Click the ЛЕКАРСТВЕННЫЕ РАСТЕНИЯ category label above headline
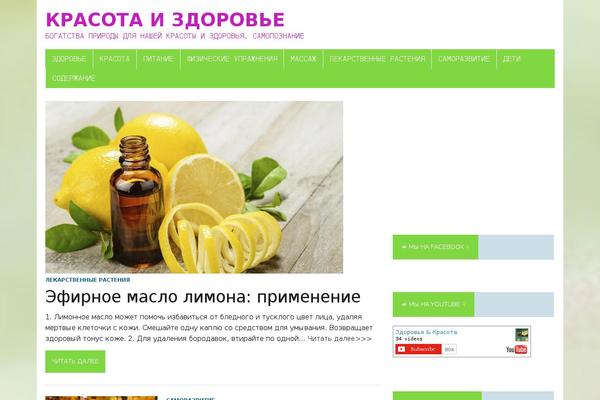The width and height of the screenshot is (600, 400). coord(88,280)
